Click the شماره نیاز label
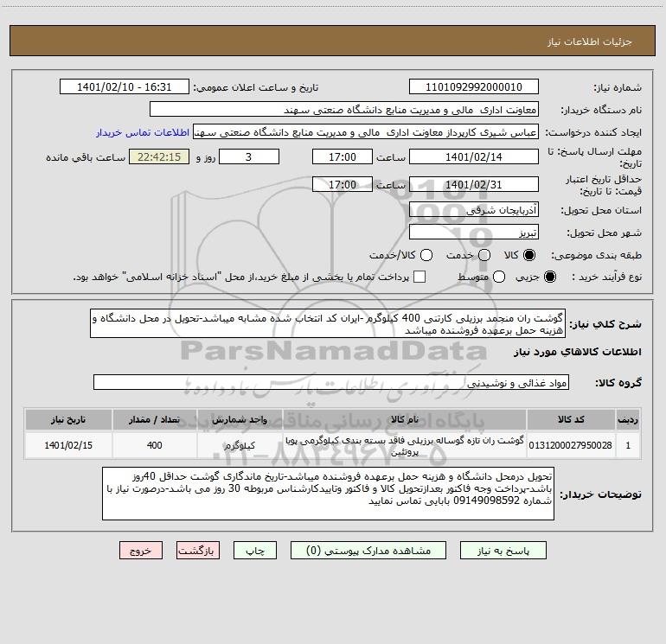The height and width of the screenshot is (644, 666). point(618,88)
